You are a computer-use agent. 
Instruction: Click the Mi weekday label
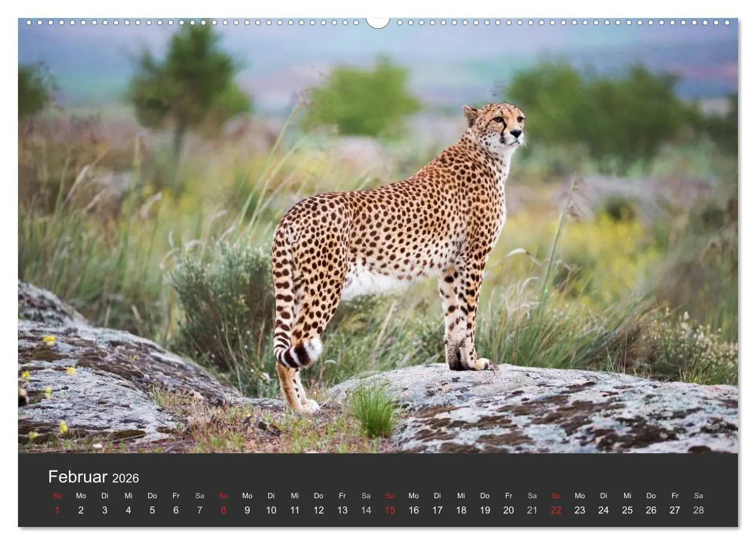tap(128, 496)
